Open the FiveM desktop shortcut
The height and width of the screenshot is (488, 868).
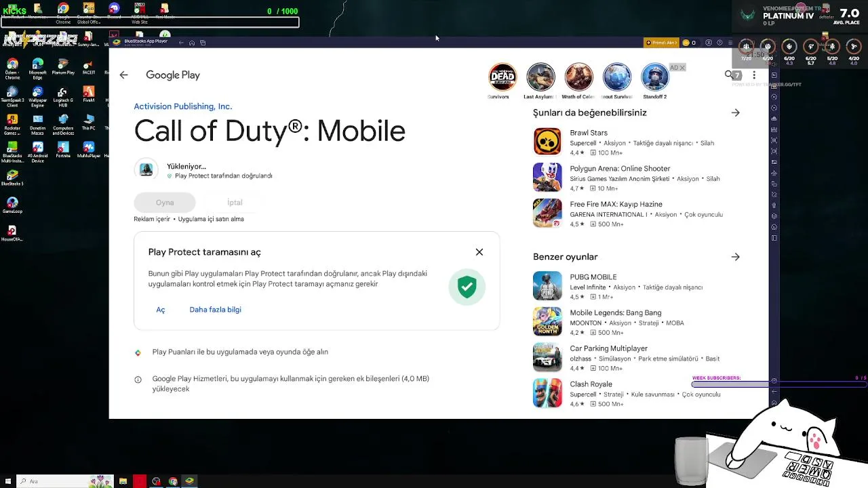coord(88,95)
